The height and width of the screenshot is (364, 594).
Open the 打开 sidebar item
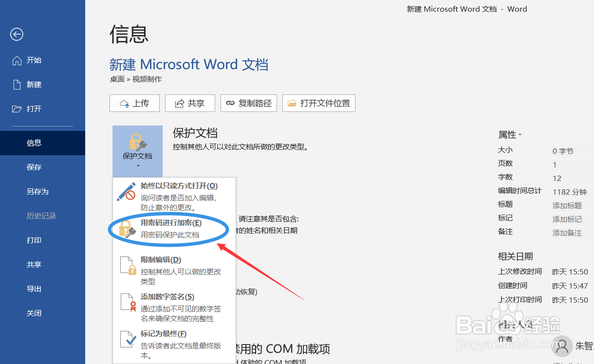(42, 109)
